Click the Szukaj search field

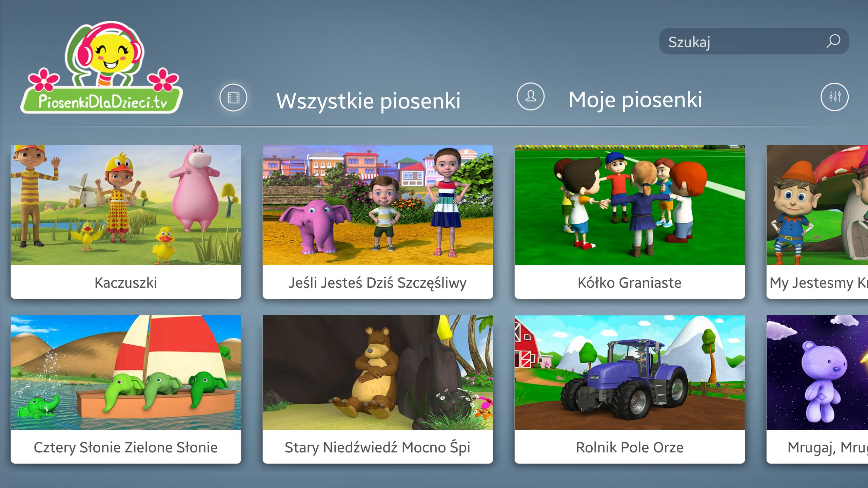pos(754,41)
